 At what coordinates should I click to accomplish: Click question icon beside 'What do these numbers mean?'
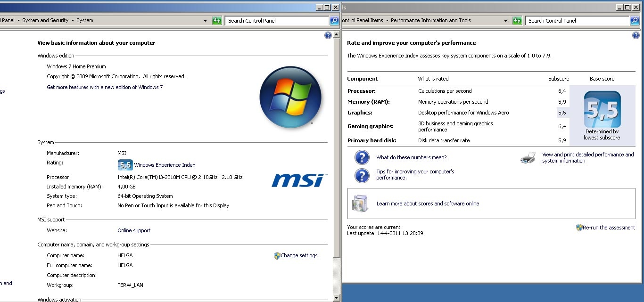pyautogui.click(x=362, y=157)
